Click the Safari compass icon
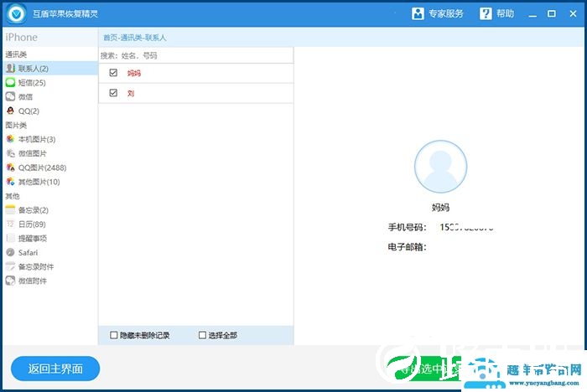This screenshot has height=392, width=587. pos(10,252)
